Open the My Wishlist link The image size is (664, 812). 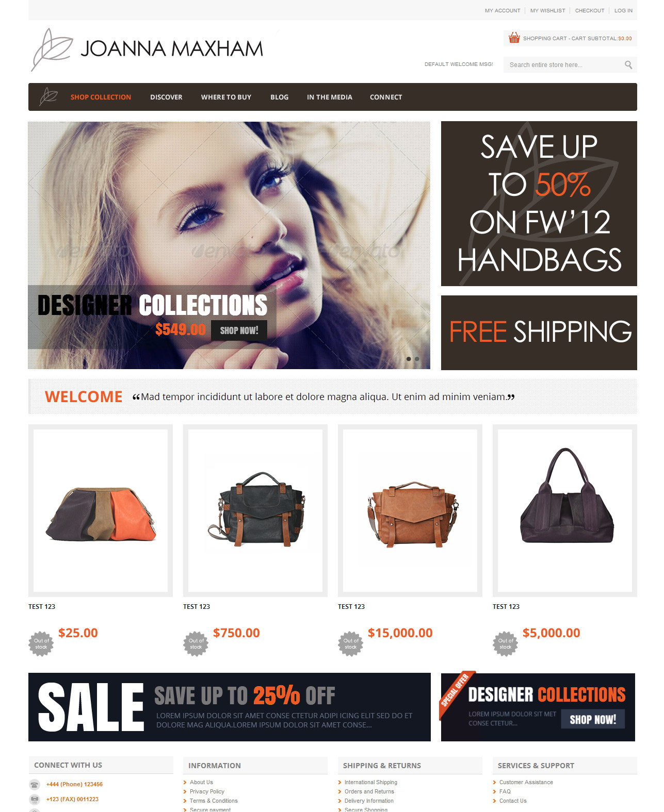[547, 10]
